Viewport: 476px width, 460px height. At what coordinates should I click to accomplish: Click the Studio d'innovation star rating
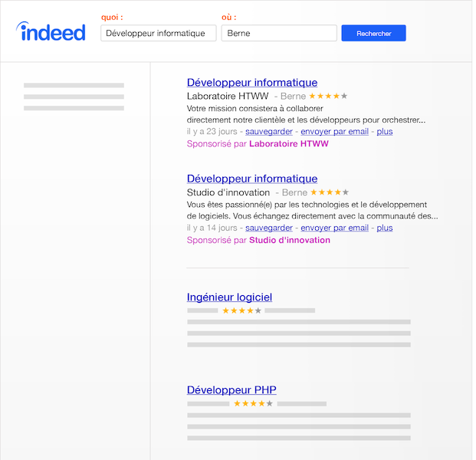(x=330, y=192)
